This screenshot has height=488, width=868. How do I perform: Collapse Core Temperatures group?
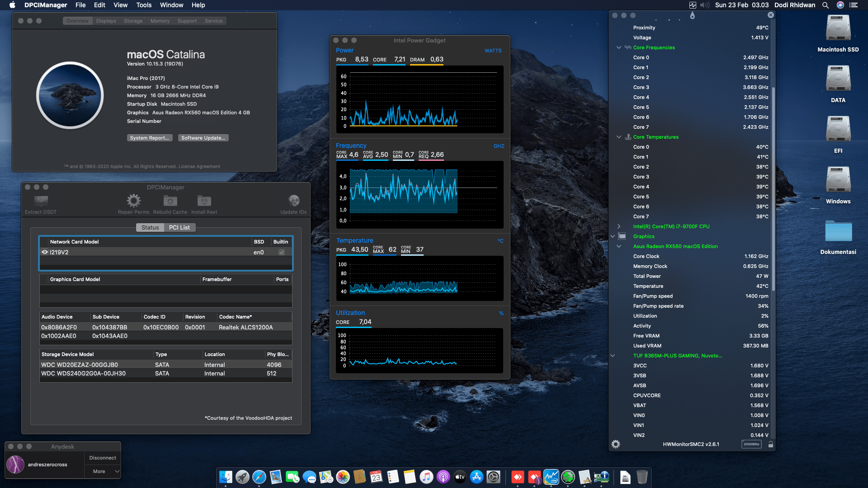click(618, 137)
